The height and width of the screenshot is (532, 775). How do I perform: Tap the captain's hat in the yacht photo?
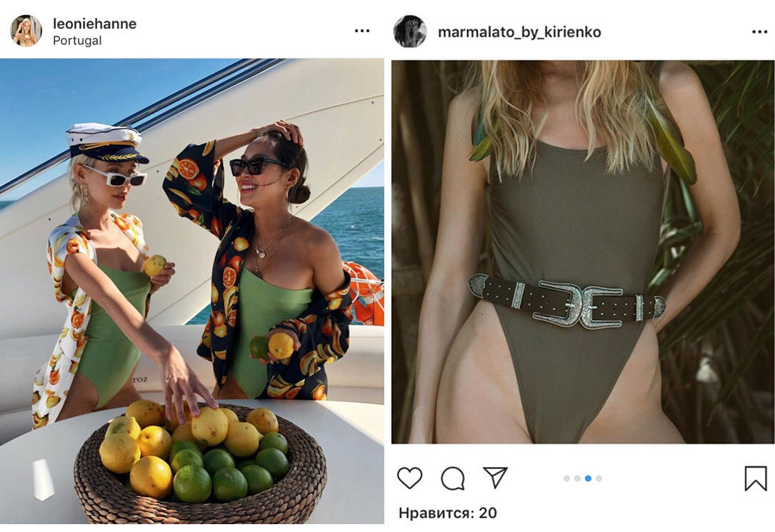[106, 143]
